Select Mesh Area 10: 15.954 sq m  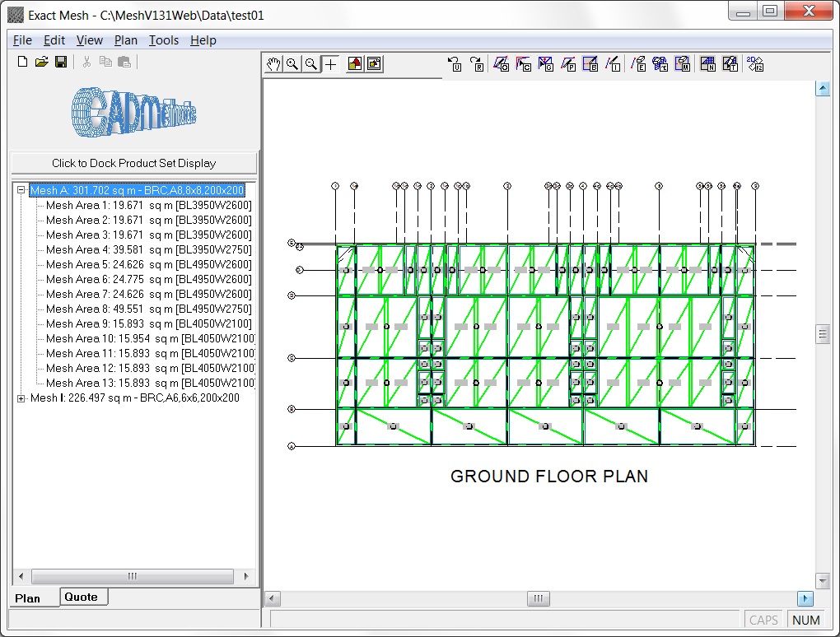150,339
